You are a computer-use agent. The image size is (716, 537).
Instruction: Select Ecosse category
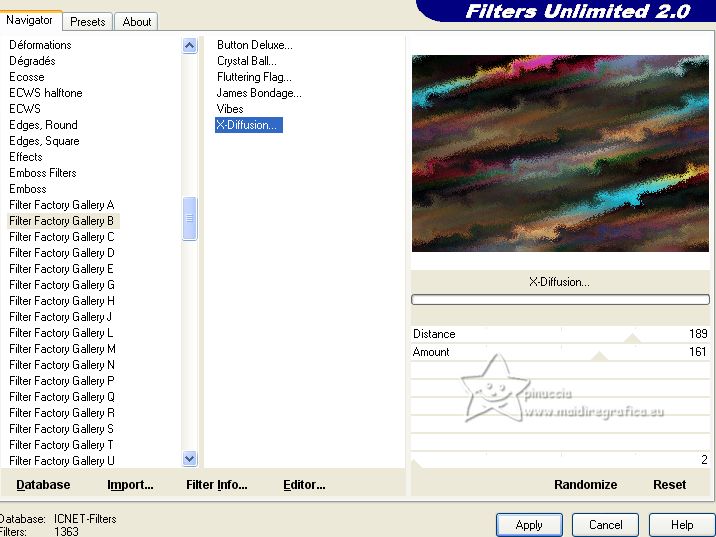(x=26, y=77)
